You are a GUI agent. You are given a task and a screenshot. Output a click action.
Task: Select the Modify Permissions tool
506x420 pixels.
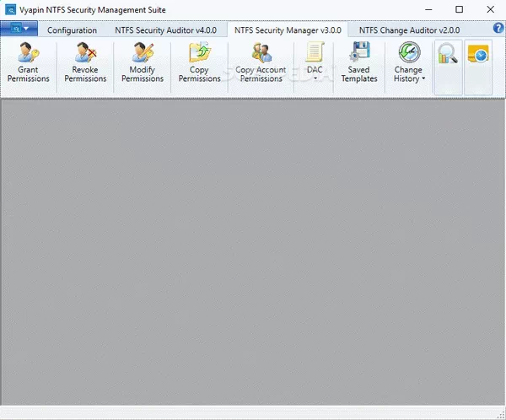pos(143,63)
